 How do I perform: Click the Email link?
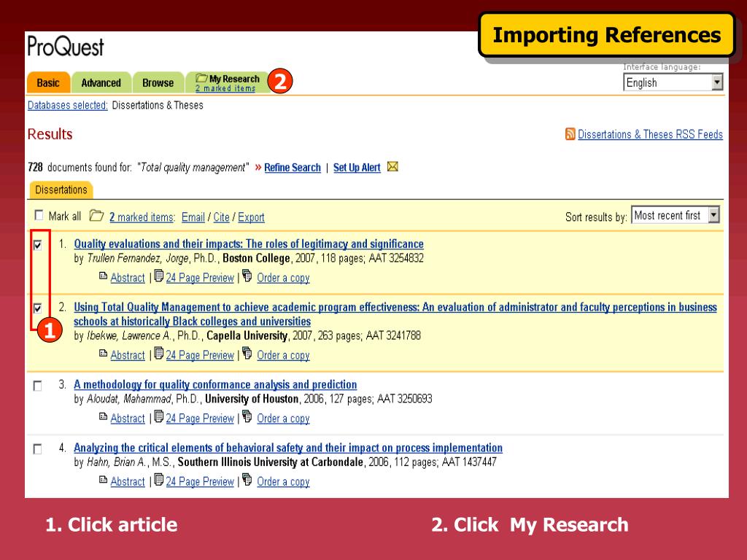[193, 217]
